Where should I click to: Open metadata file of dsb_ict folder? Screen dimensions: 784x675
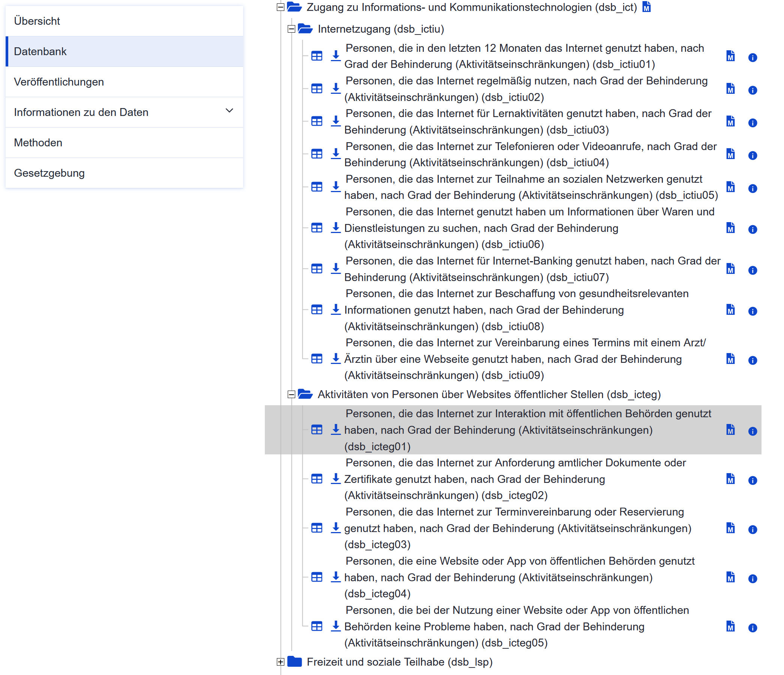pos(647,7)
